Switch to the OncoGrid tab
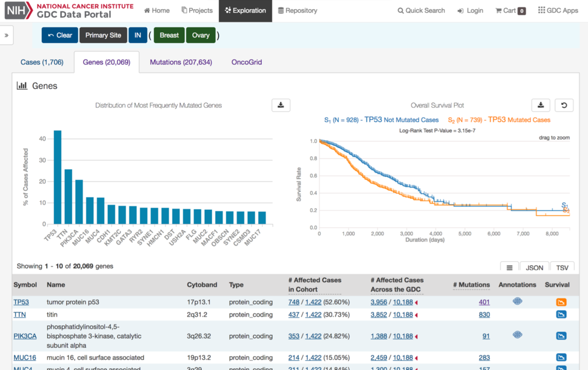 coord(247,62)
